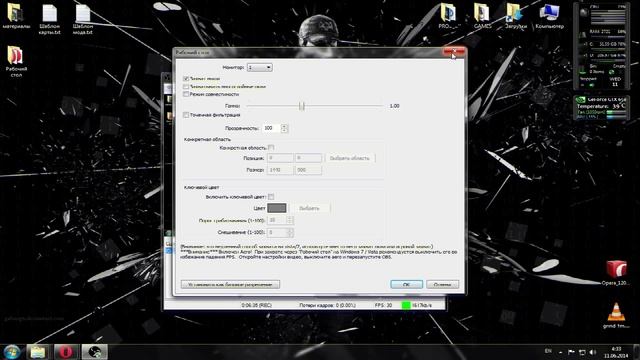
Task: Click the FPS: 30 status text
Action: point(383,305)
